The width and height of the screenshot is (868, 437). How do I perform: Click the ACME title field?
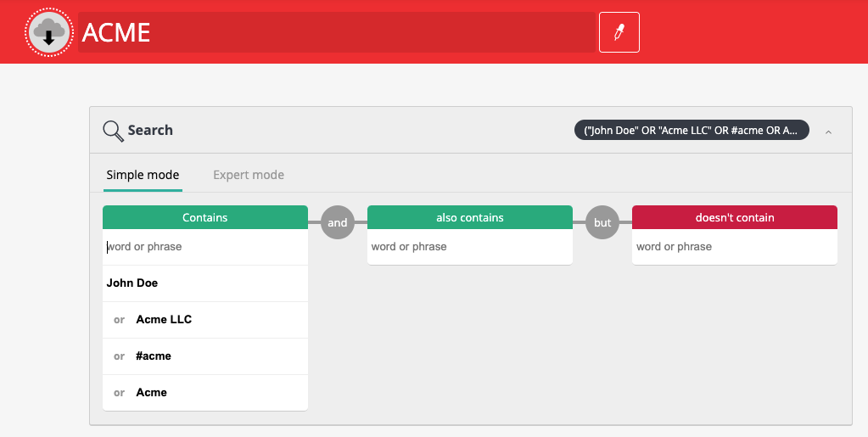tap(337, 32)
